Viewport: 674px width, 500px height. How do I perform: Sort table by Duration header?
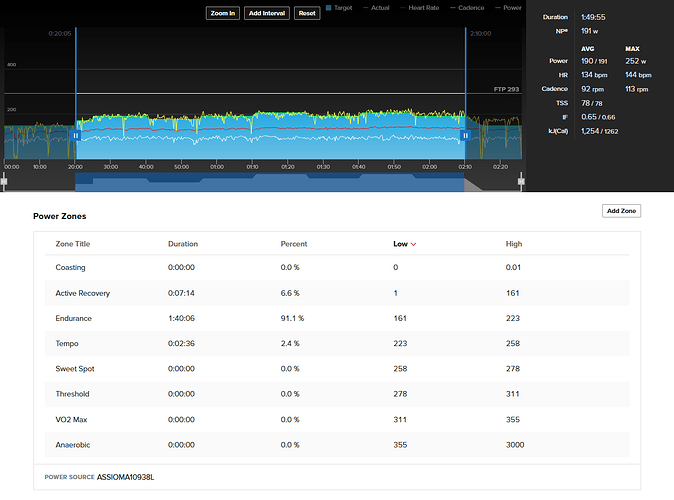[183, 244]
